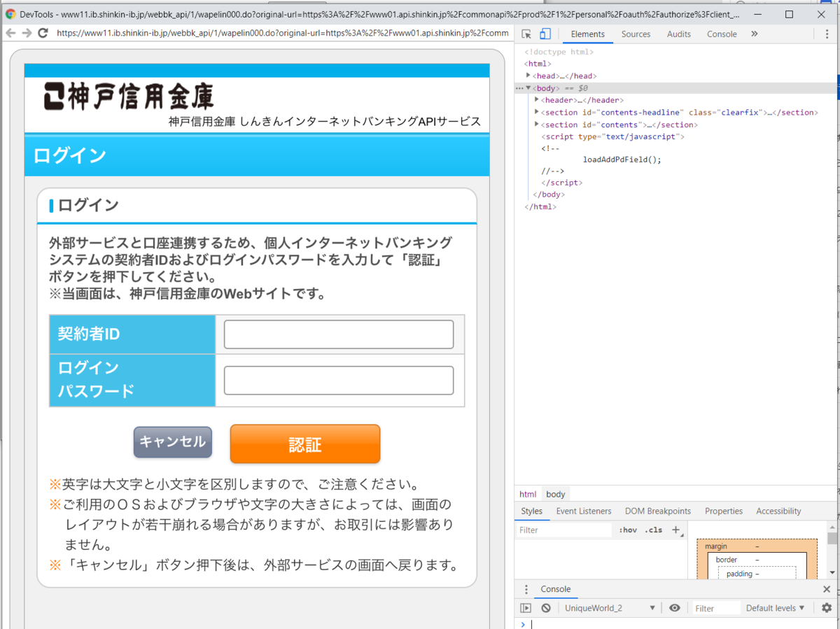Select the loadAddPdField(); line
The width and height of the screenshot is (840, 629).
pos(622,160)
